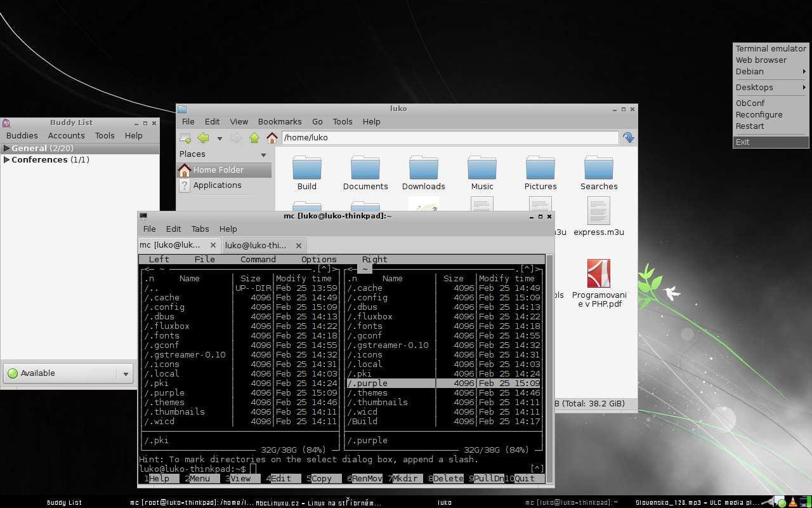Screen dimensions: 812x508
Task: Click the folder icon in luko window titlebar
Action: point(182,109)
